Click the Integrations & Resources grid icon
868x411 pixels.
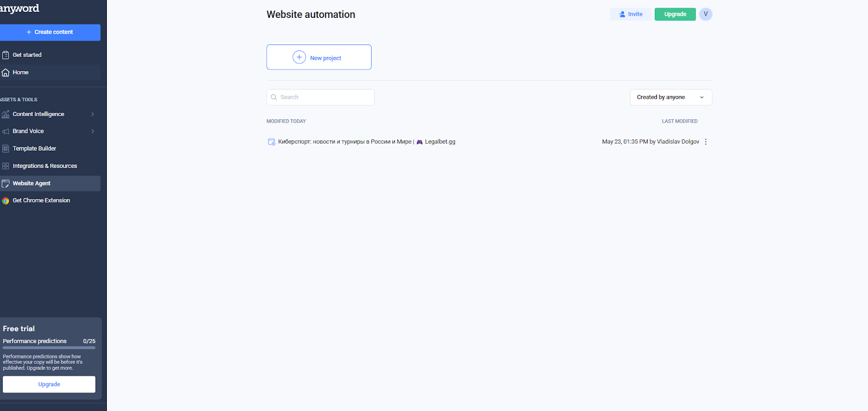click(5, 166)
